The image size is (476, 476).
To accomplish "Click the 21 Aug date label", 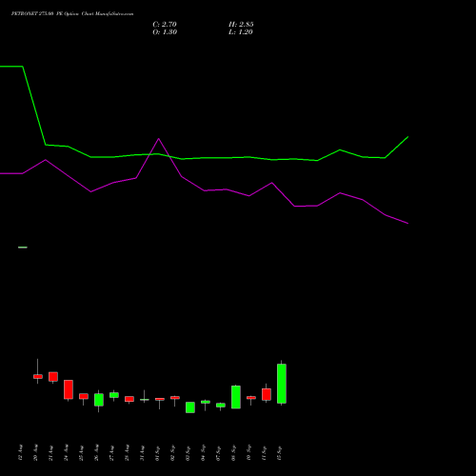I will pyautogui.click(x=50, y=452).
